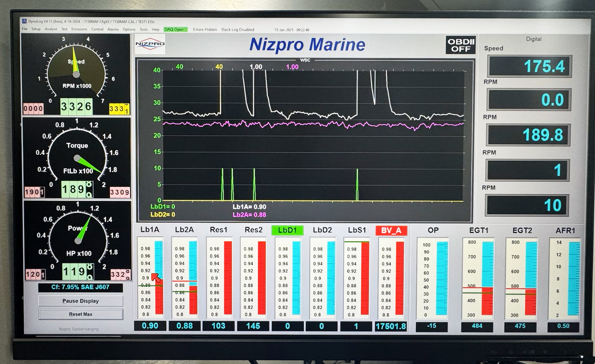Click the 145 value under Res2
Viewport: 595px width, 364px height.
pos(253,326)
